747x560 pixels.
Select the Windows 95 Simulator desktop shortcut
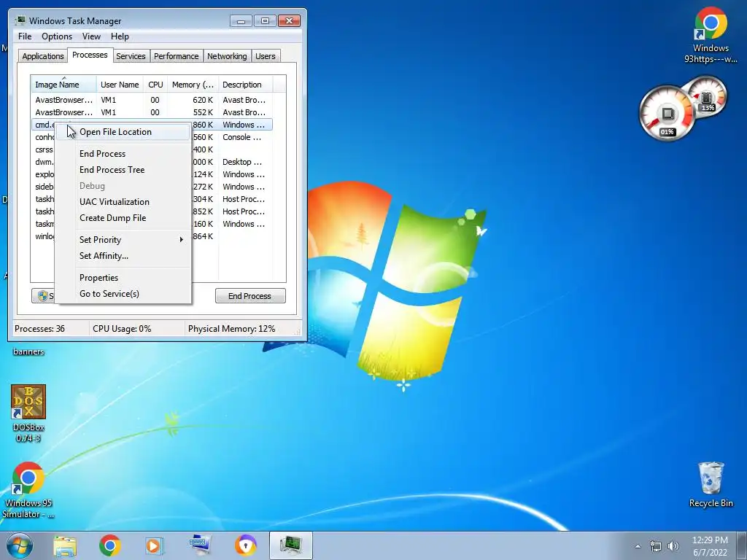click(x=28, y=489)
